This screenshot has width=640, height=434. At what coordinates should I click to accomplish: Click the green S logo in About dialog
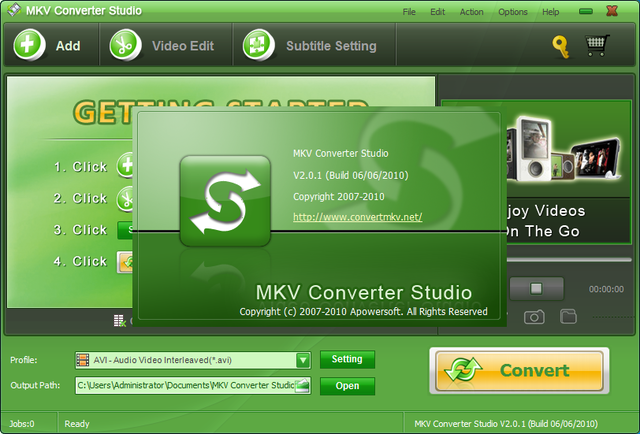pos(225,201)
